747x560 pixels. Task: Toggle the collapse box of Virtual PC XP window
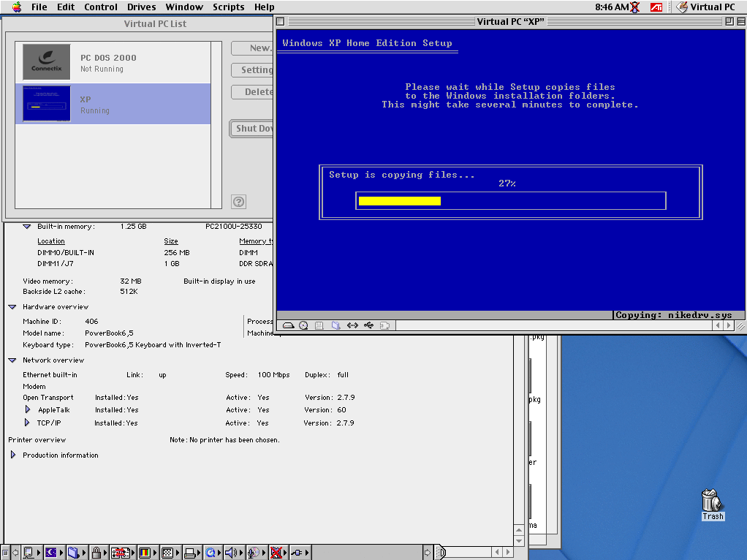(x=741, y=21)
